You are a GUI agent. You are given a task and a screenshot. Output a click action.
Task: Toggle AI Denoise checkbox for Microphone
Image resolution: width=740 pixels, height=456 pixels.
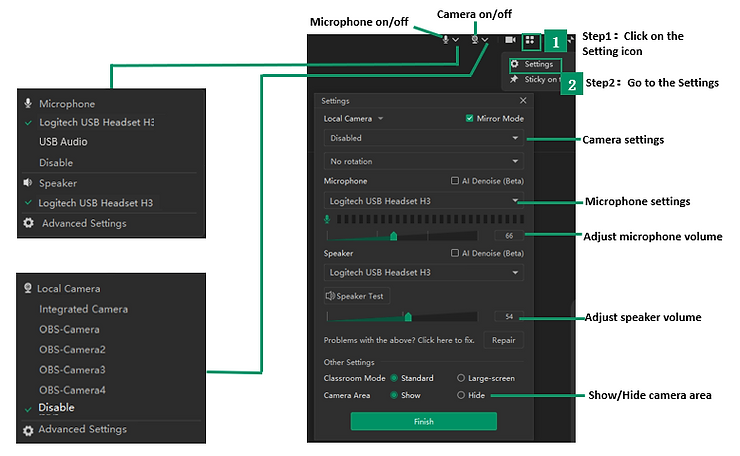[455, 181]
